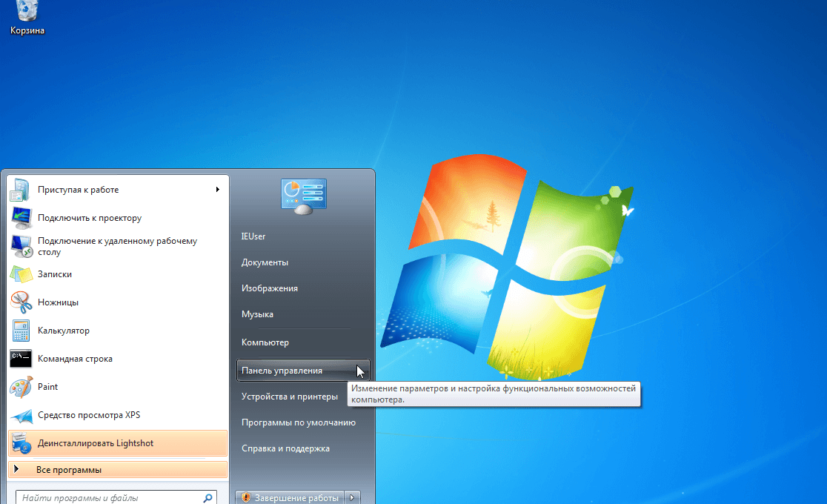Click the shield icon on shutdown button
827x504 pixels.
pyautogui.click(x=245, y=497)
